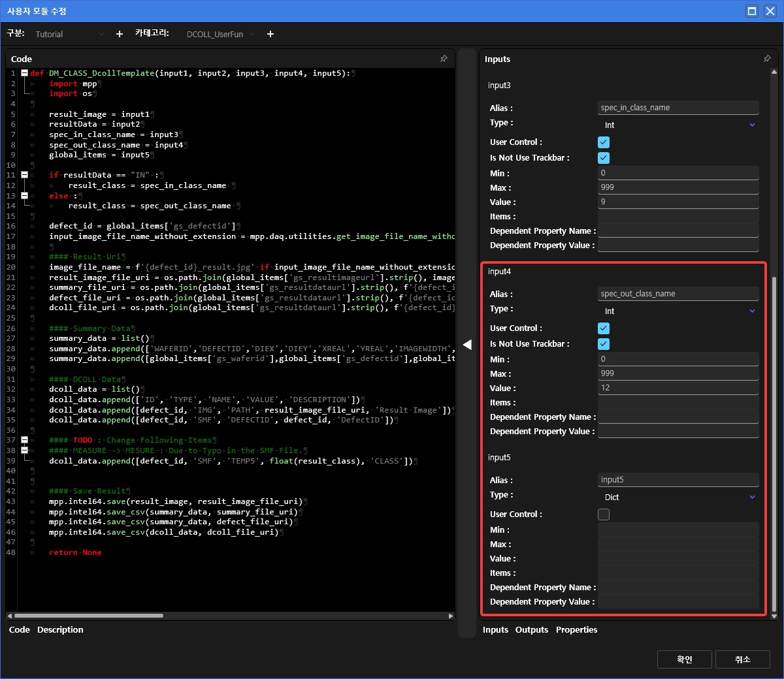Collapse the function definition fold at line 1

pyautogui.click(x=24, y=73)
